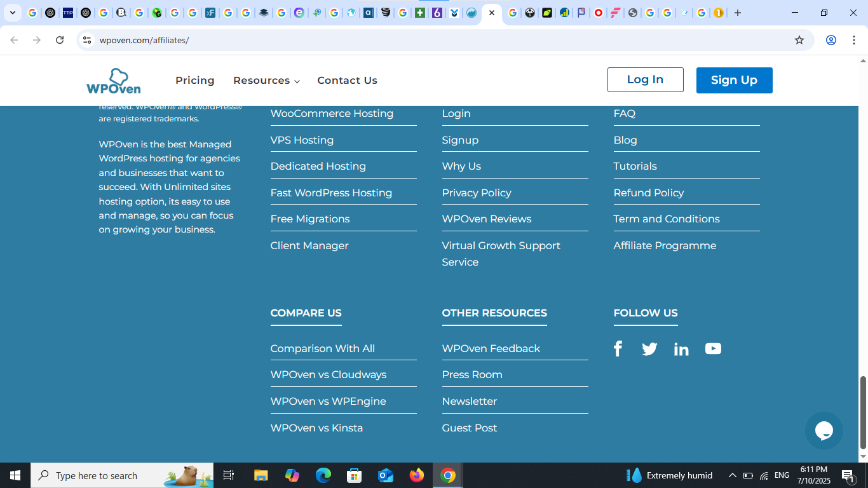This screenshot has width=868, height=488.
Task: Click the Log In button
Action: (x=645, y=80)
